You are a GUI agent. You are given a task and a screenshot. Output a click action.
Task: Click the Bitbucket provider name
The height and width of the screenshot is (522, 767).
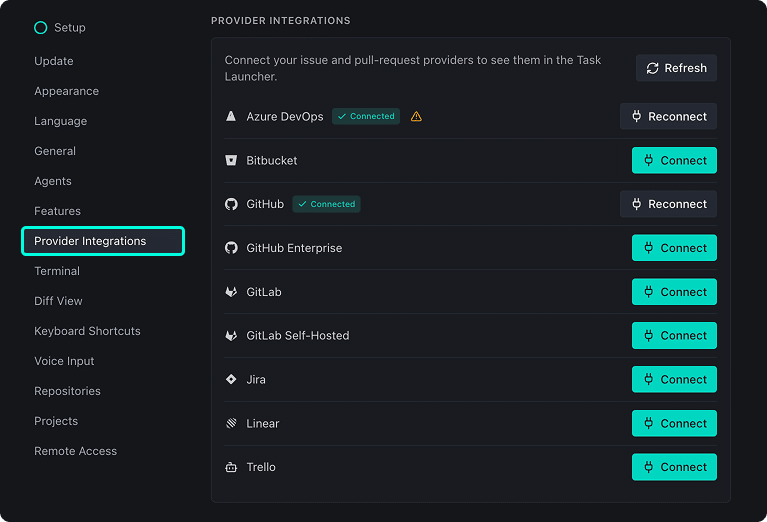click(x=271, y=160)
